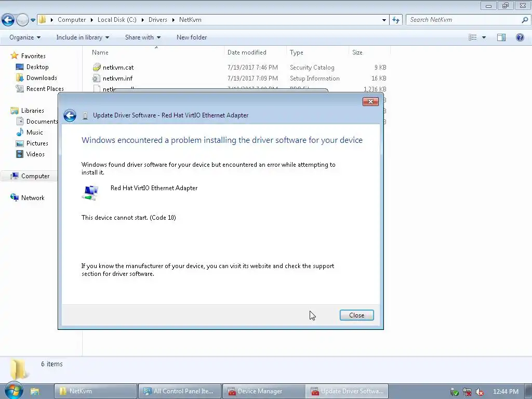Viewport: 532px width, 399px height.
Task: Expand the arrow after Local Disk (C:)
Action: (142, 20)
